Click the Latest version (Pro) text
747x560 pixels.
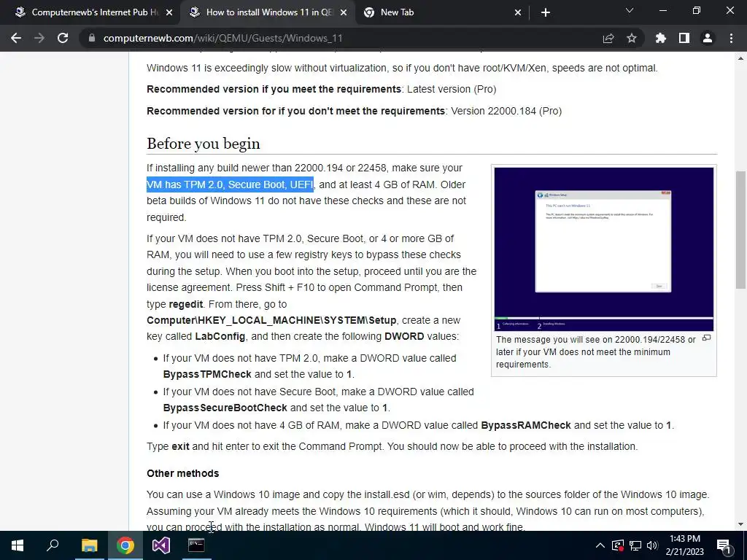click(452, 89)
